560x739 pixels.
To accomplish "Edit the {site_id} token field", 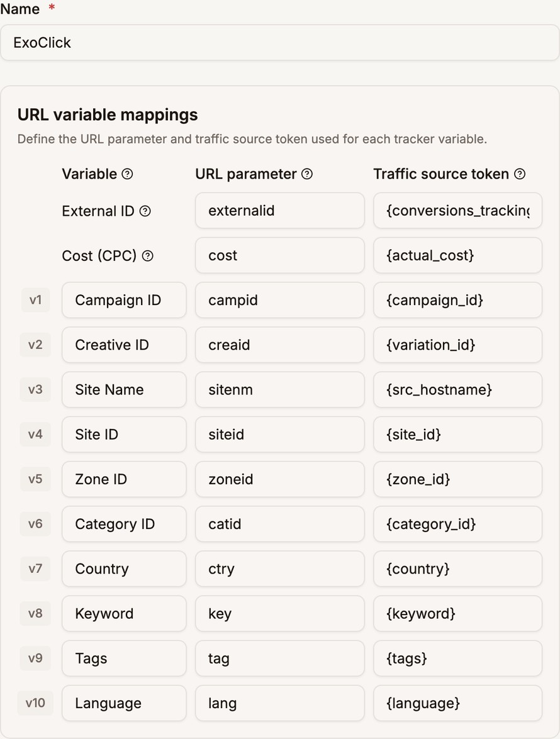I will [457, 434].
